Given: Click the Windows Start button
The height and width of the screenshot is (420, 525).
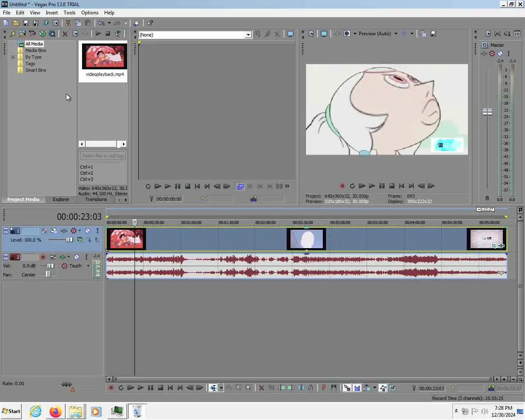Looking at the screenshot, I should point(11,411).
